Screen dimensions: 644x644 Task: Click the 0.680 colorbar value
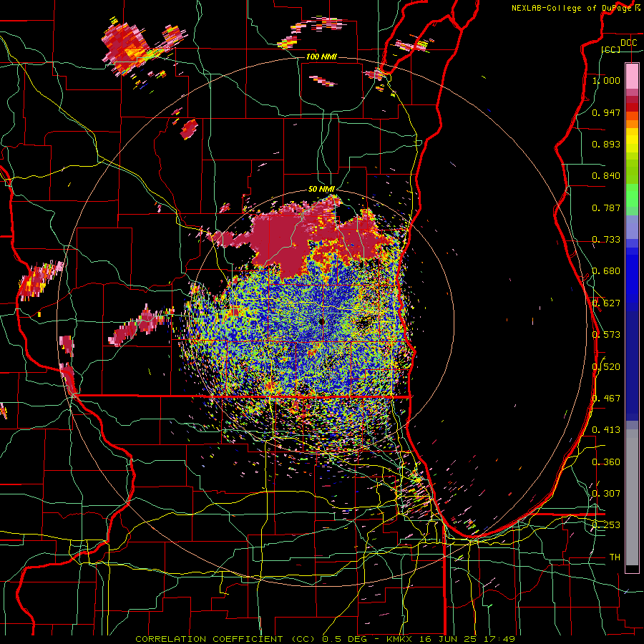[x=606, y=271]
